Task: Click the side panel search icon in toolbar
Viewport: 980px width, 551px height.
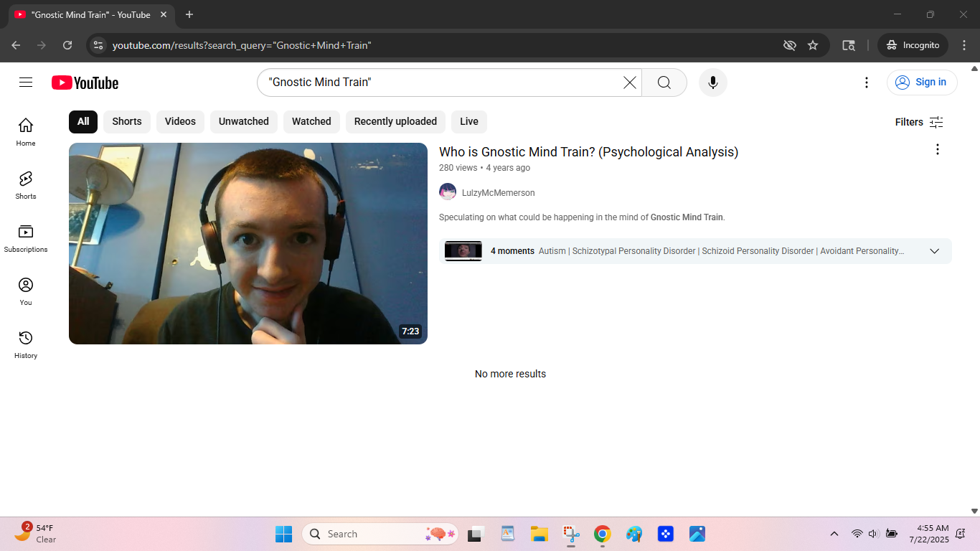Action: coord(849,45)
